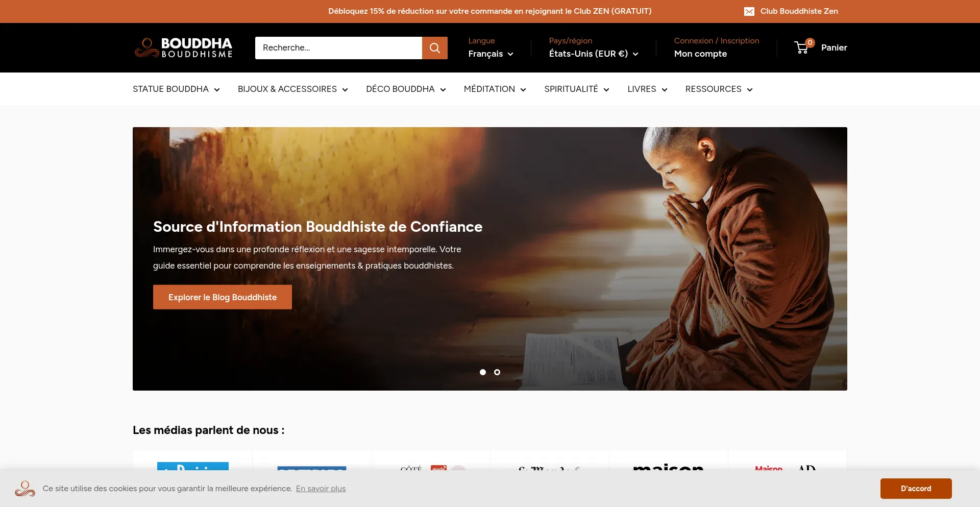Click the Bouddha Bouddhisme logo

[x=184, y=47]
